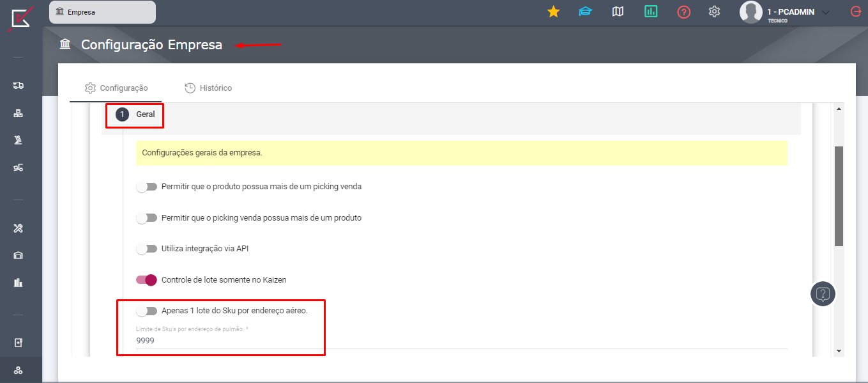Screen dimensions: 868x383
Task: Switch to the Configuração tab
Action: pos(116,88)
